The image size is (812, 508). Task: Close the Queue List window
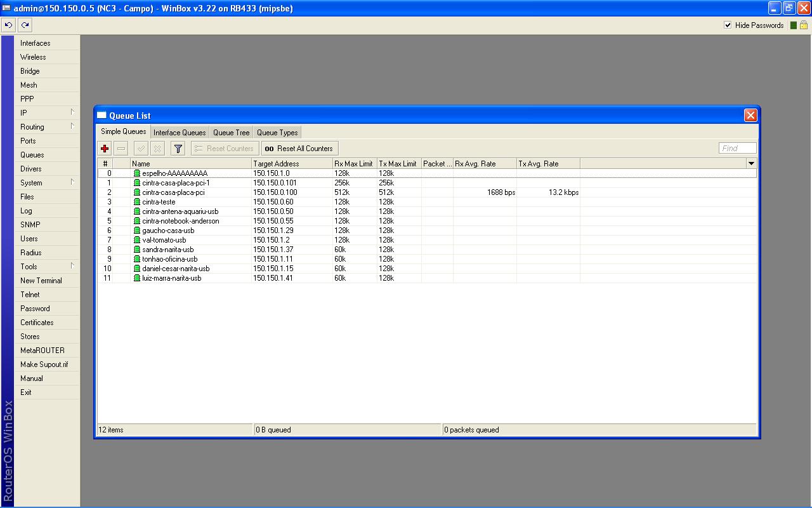[750, 115]
